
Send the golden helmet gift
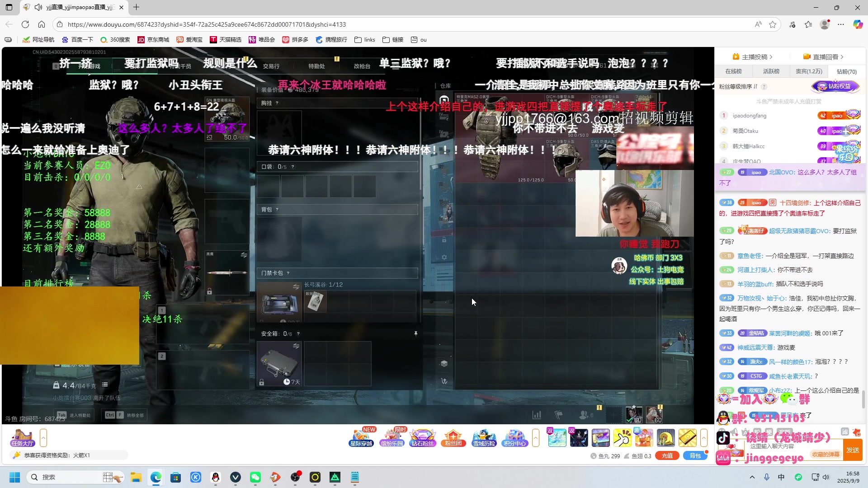point(665,438)
